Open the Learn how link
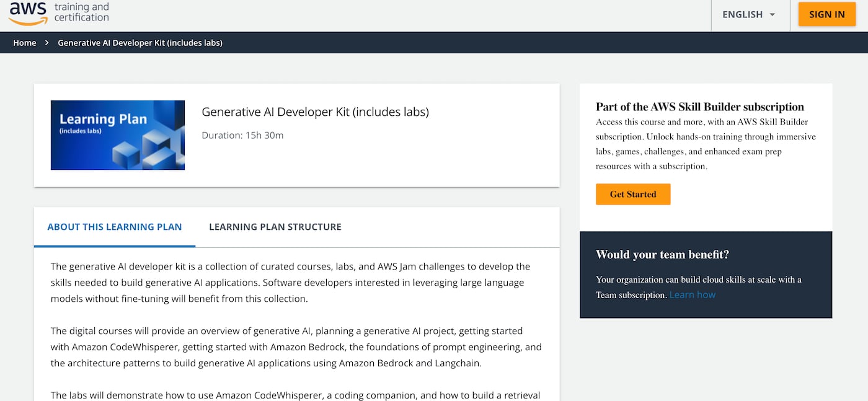 click(x=692, y=294)
